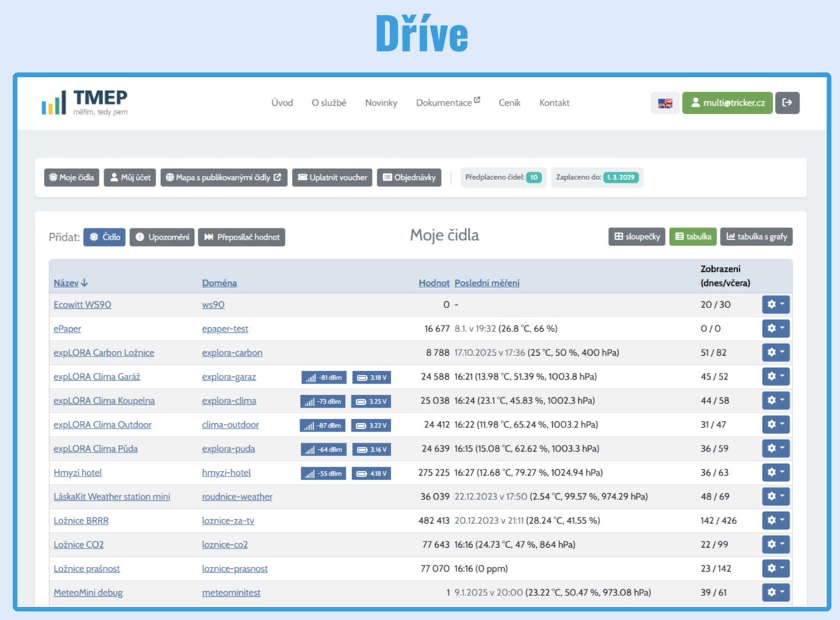Open settings dropdown for Hmyzí hotel
840x620 pixels.
point(776,473)
